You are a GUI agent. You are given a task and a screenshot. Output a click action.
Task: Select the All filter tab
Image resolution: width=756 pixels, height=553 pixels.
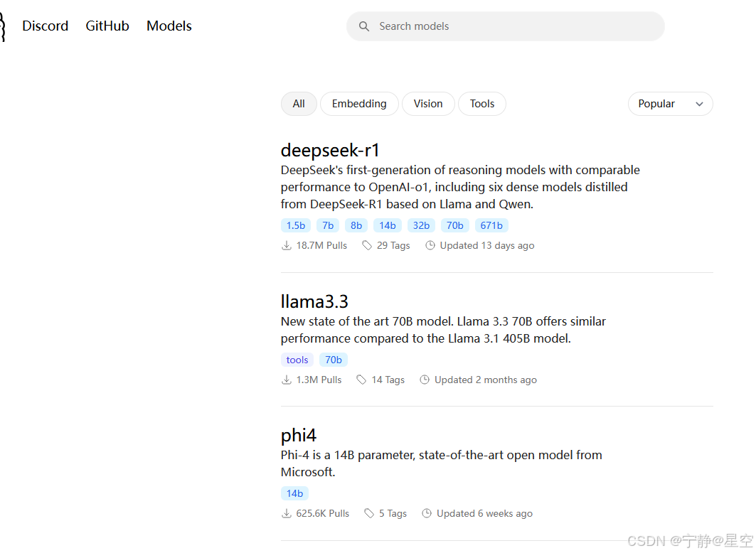coord(299,104)
